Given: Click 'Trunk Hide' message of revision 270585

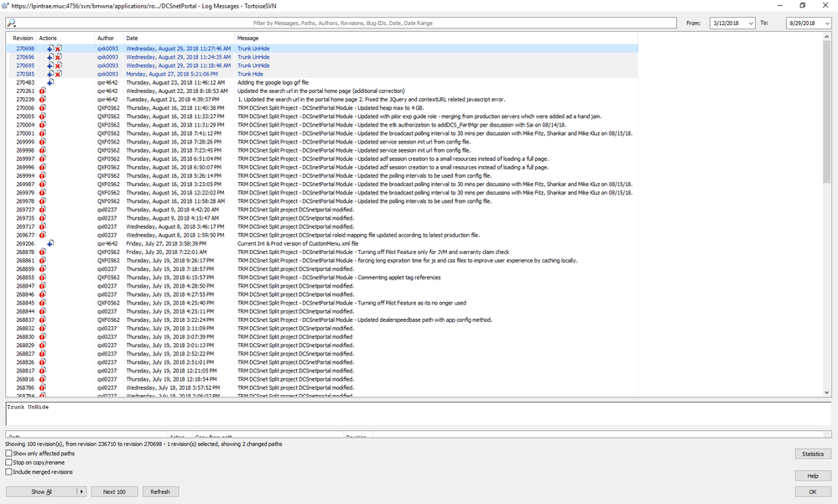Looking at the screenshot, I should pos(250,74).
